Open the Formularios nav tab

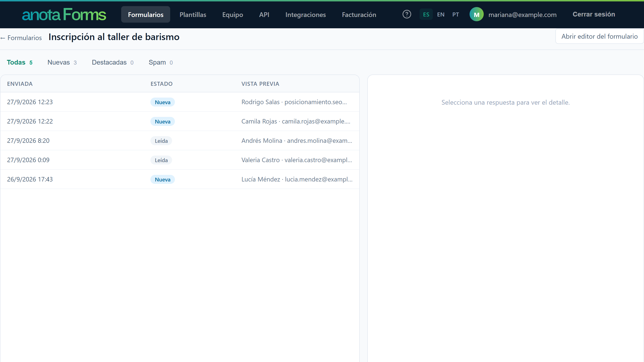(x=145, y=15)
